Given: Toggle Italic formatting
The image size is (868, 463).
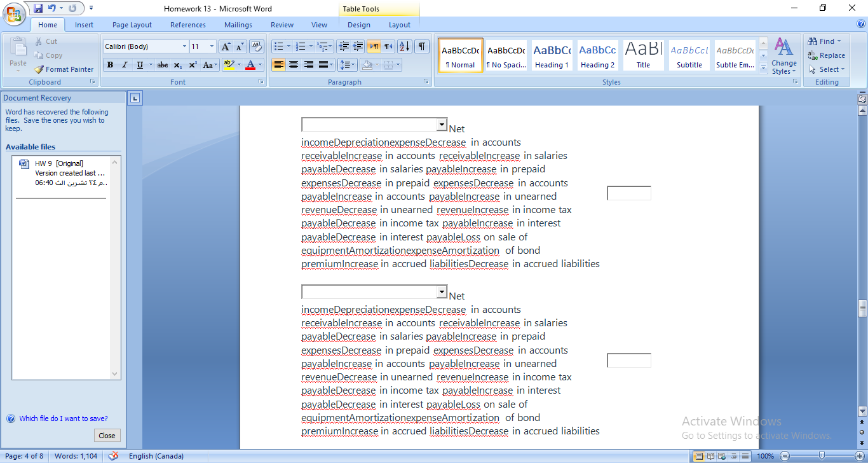Looking at the screenshot, I should pyautogui.click(x=125, y=65).
